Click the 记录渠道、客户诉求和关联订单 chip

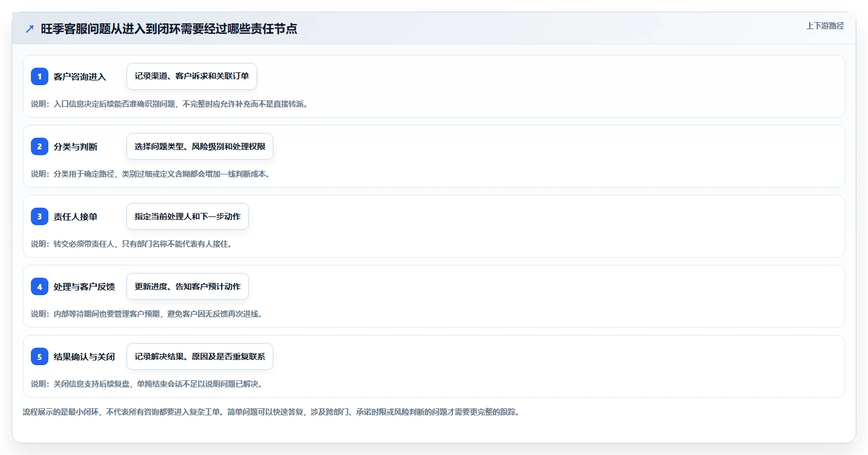point(192,76)
